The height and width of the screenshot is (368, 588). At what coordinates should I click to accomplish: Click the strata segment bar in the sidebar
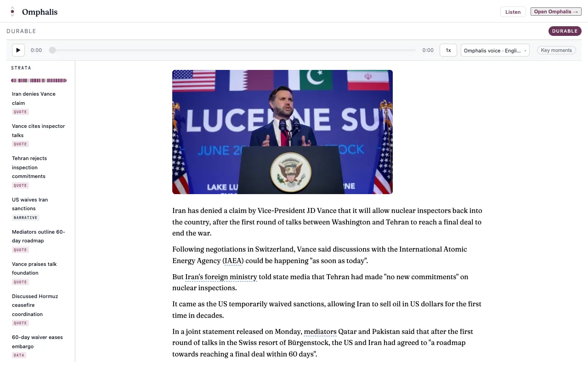39,80
